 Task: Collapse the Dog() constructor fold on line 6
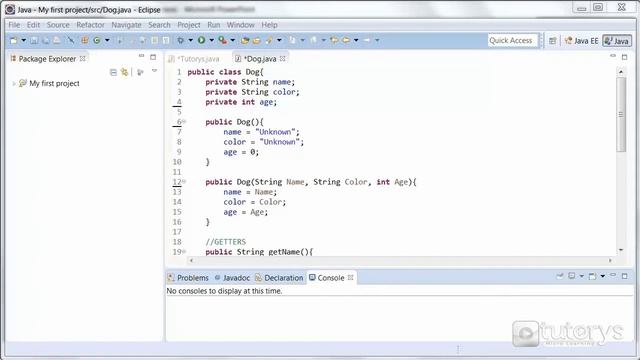coord(184,122)
